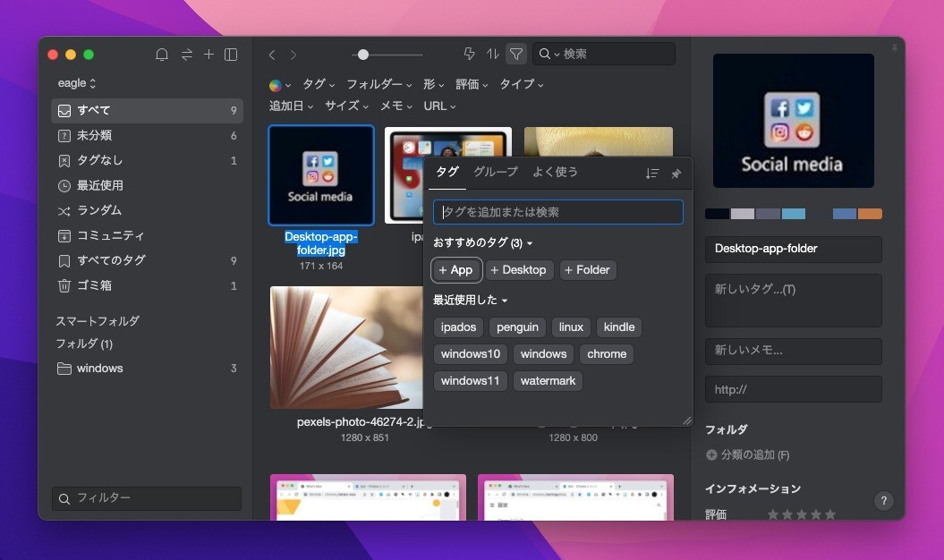The image size is (944, 560).
Task: Expand the タグ filter dropdown
Action: click(x=319, y=84)
